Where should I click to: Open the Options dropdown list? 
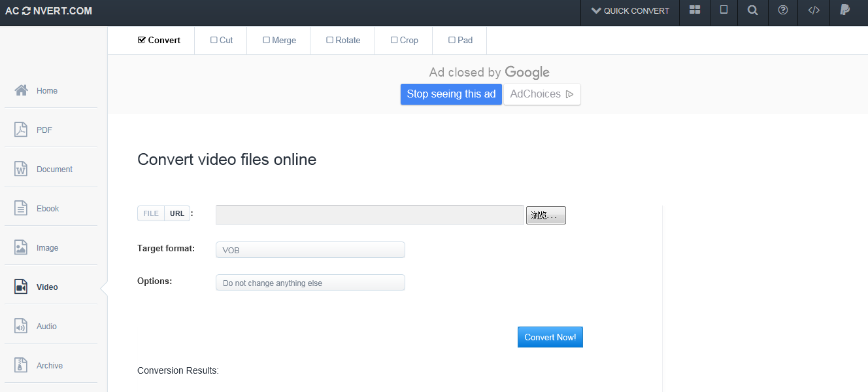click(310, 283)
